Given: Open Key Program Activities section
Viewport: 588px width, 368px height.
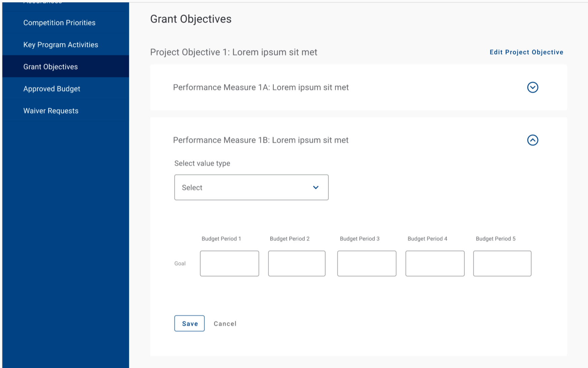Looking at the screenshot, I should point(61,45).
